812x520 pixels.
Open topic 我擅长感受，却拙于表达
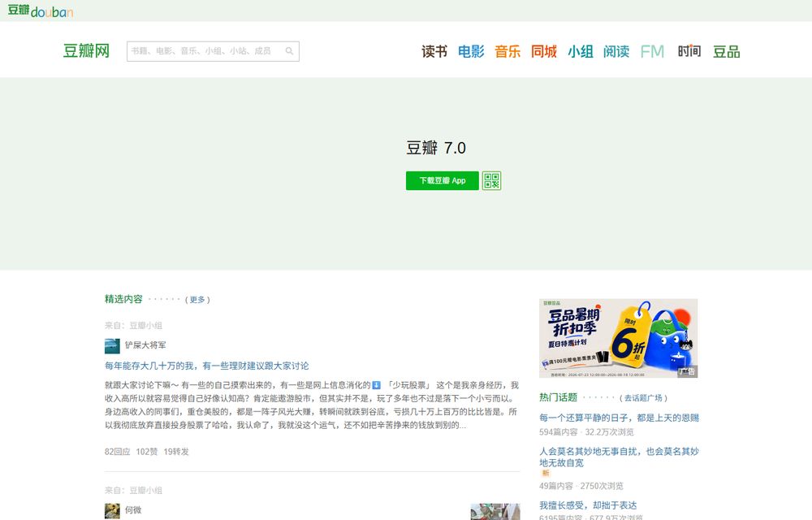coord(588,505)
